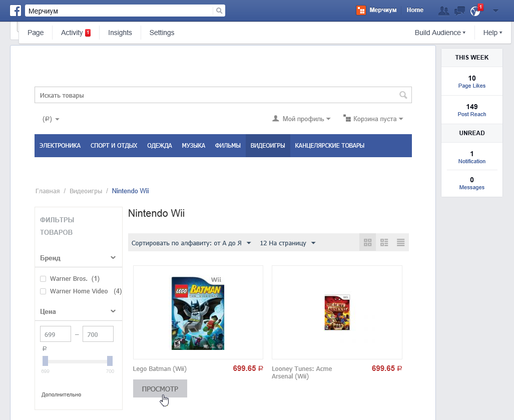Viewport: 514px width, 420px height.
Task: Open the Acme Arsenal cover thumbnail
Action: (x=337, y=312)
